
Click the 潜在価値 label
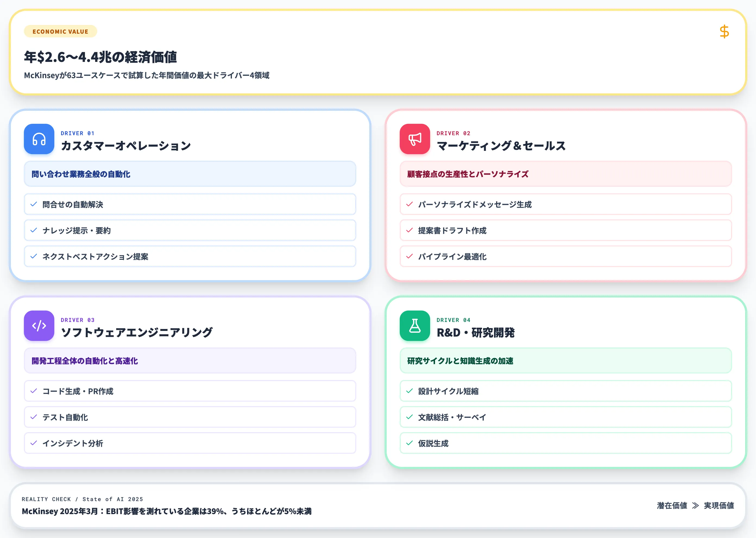point(672,505)
